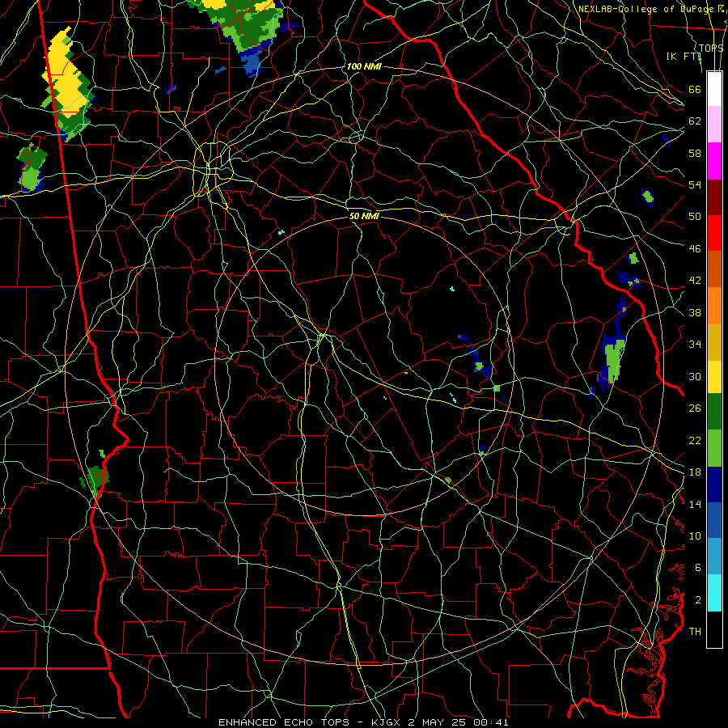Click the yellow swatch between 34 and 30
728x728 pixels.
[714, 376]
